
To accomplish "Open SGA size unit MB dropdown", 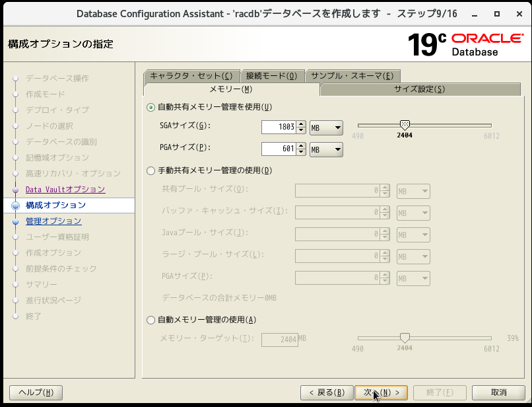I will pos(326,128).
